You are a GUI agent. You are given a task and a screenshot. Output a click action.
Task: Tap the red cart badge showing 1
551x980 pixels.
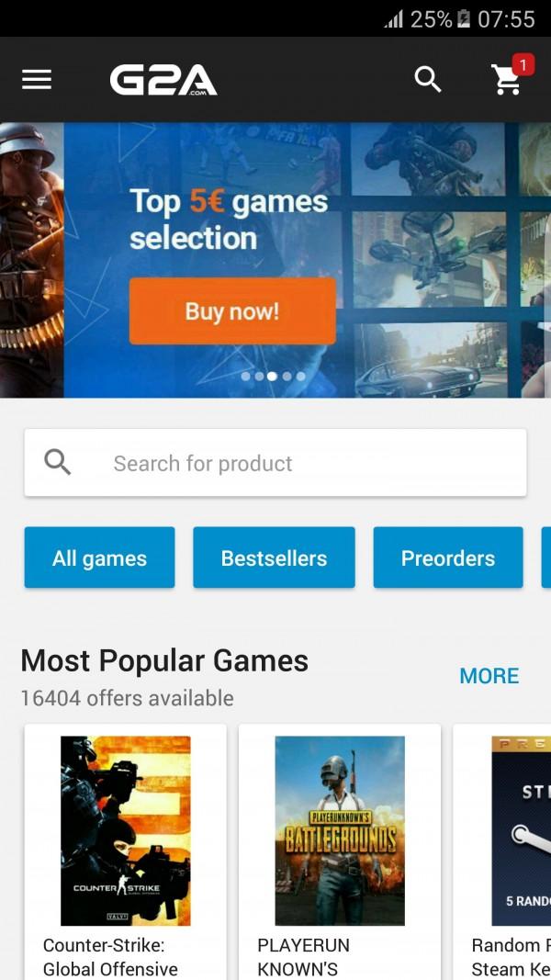point(523,64)
